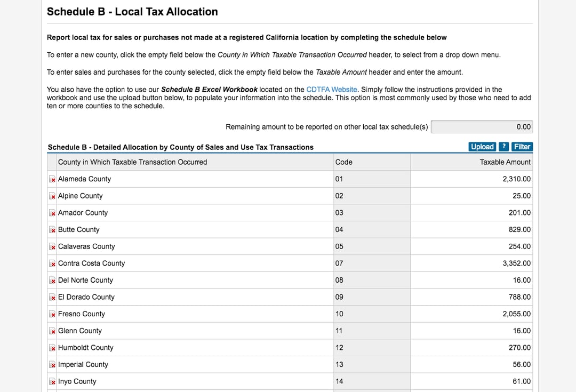Open the CDTFA Website link

tap(331, 89)
